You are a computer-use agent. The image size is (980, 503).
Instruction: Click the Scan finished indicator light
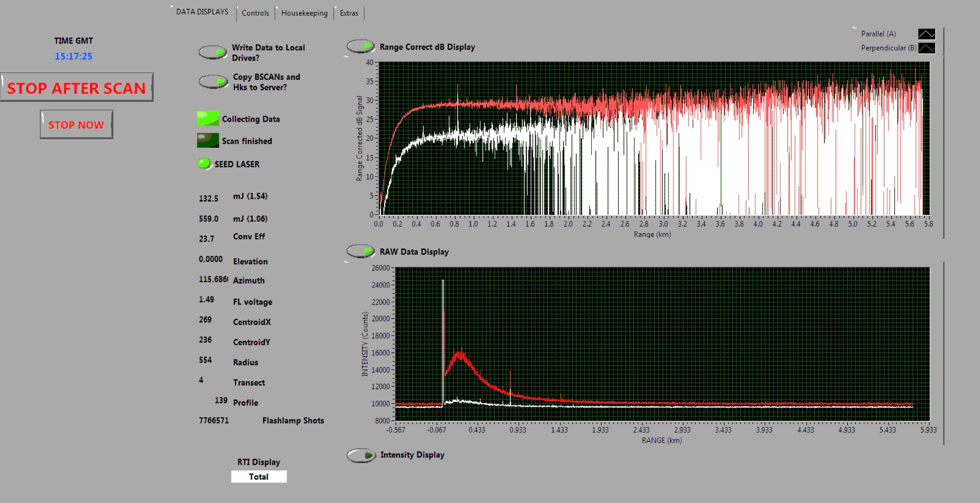(x=208, y=141)
